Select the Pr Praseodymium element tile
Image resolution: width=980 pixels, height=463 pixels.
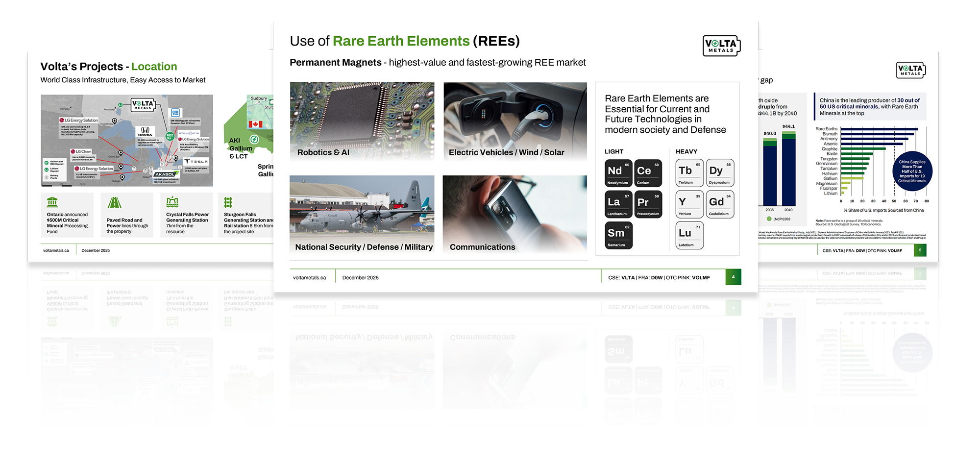648,204
